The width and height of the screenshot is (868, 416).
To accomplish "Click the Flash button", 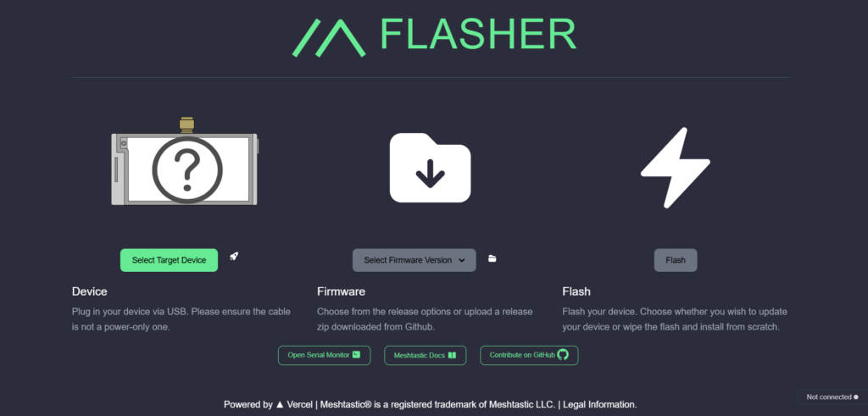I will pos(676,260).
